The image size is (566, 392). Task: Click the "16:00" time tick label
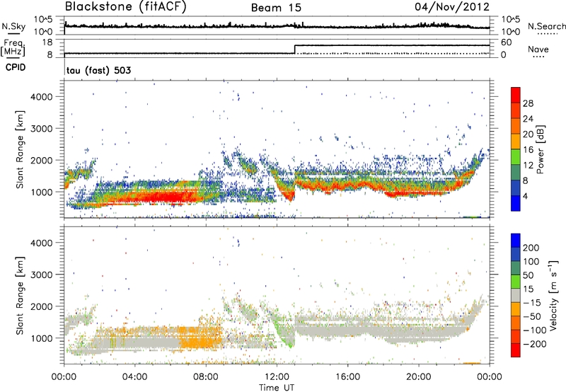[x=347, y=377]
